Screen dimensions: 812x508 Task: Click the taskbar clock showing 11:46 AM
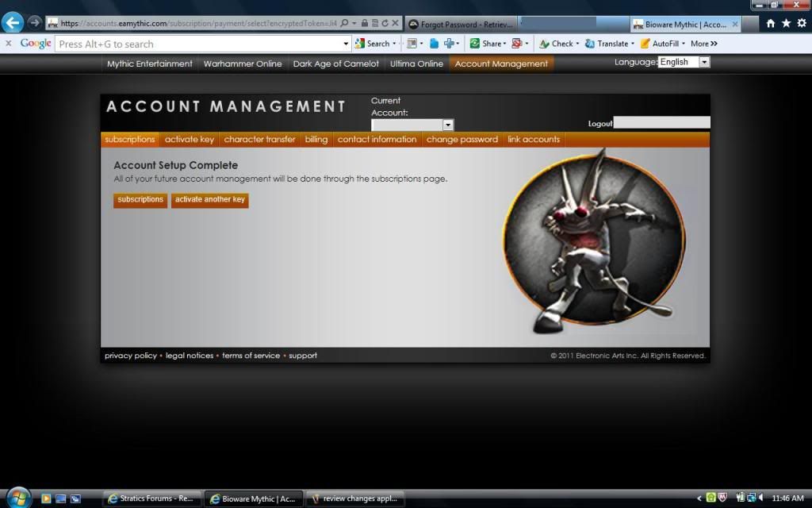(787, 498)
